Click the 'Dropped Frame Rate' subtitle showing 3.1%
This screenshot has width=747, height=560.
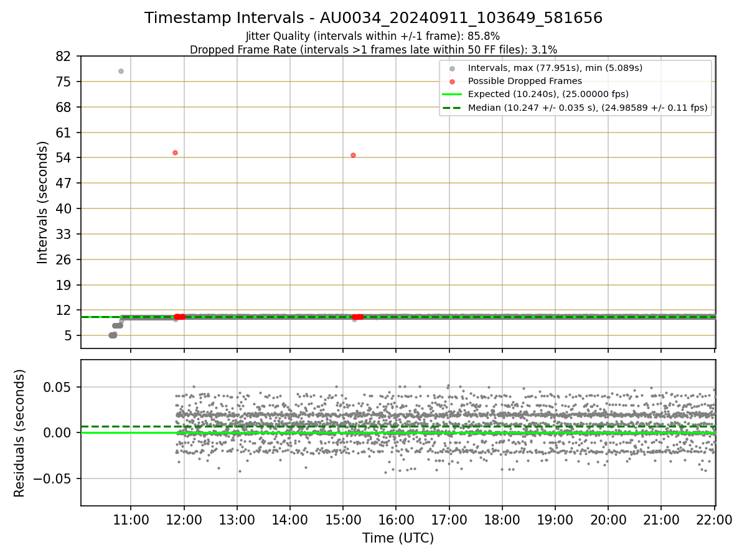374,49
